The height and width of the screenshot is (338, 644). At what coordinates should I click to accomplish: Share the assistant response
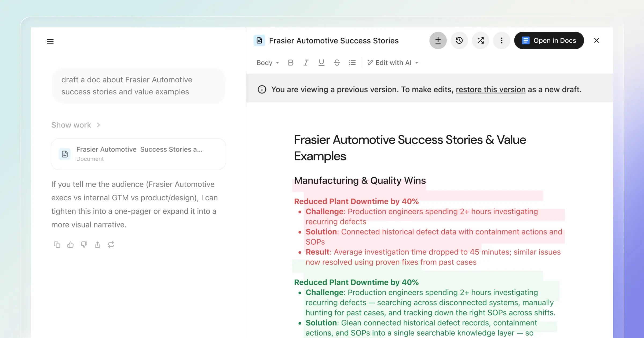pos(97,245)
